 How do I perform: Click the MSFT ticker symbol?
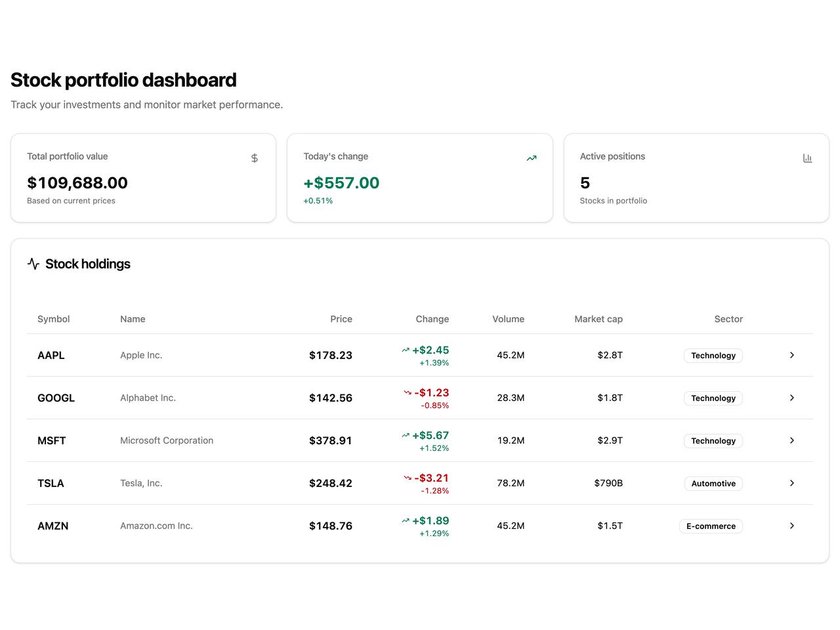click(x=52, y=440)
